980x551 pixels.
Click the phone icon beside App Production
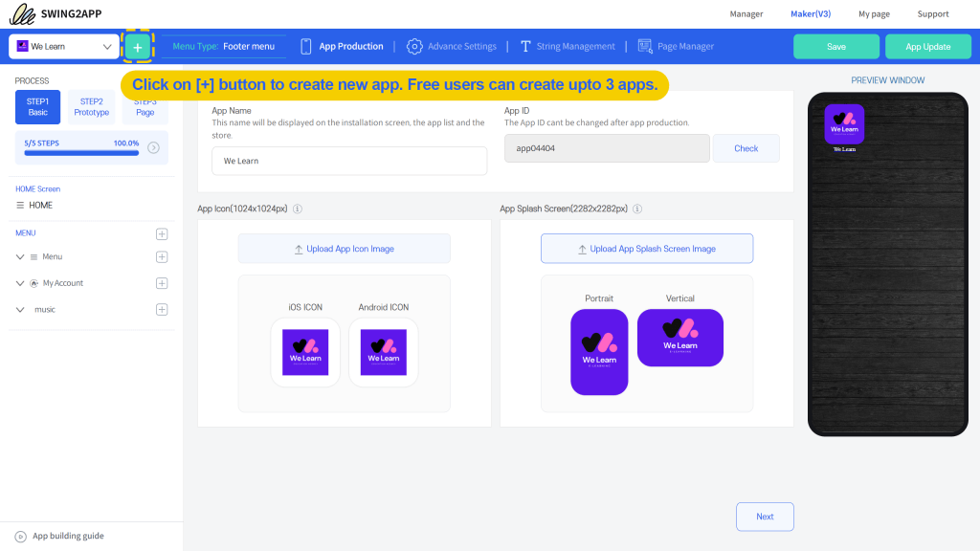[x=305, y=46]
